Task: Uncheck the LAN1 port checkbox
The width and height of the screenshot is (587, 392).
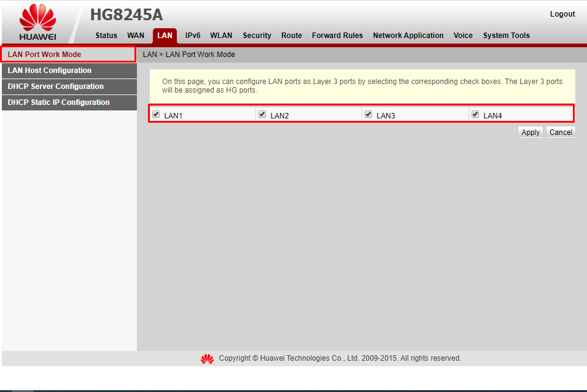Action: point(156,113)
